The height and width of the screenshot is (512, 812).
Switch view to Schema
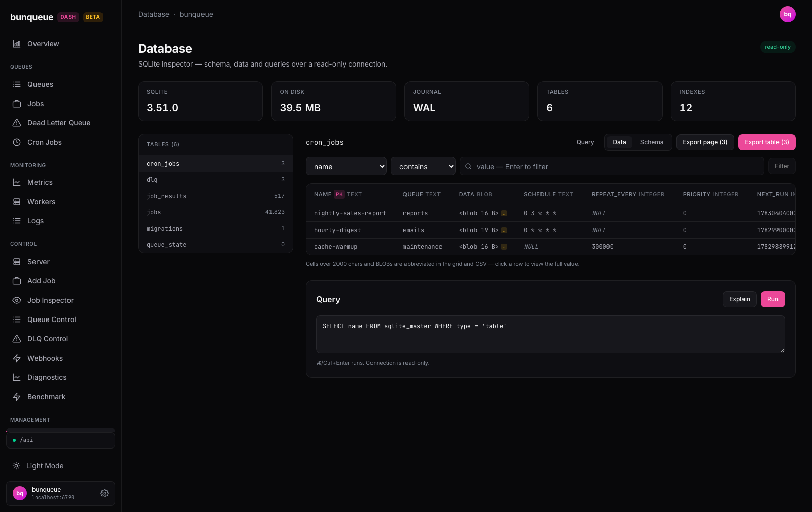coord(652,142)
